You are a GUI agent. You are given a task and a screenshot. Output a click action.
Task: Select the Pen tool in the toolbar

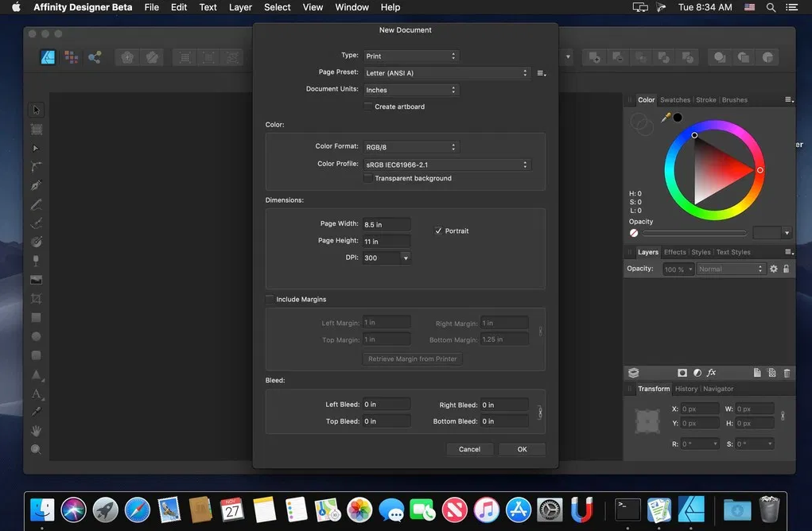click(36, 184)
